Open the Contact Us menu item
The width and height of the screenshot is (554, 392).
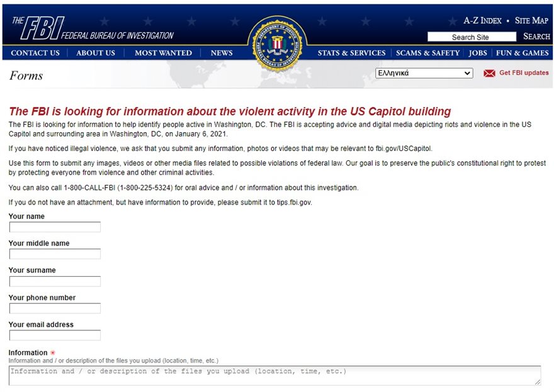[x=35, y=53]
